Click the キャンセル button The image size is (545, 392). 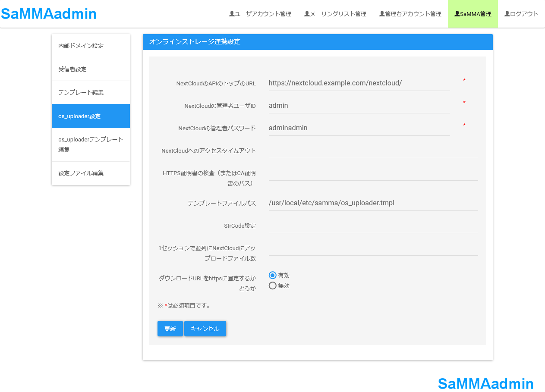pos(205,329)
